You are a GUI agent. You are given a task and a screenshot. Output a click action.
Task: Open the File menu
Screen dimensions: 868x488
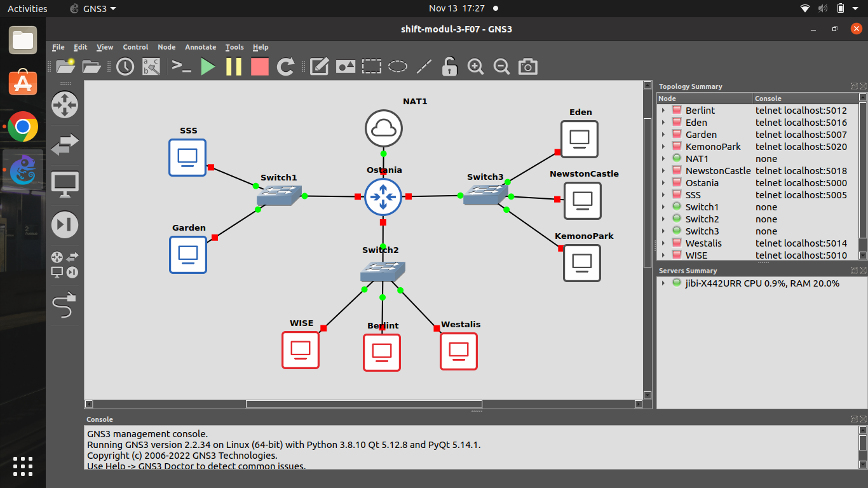pos(58,47)
